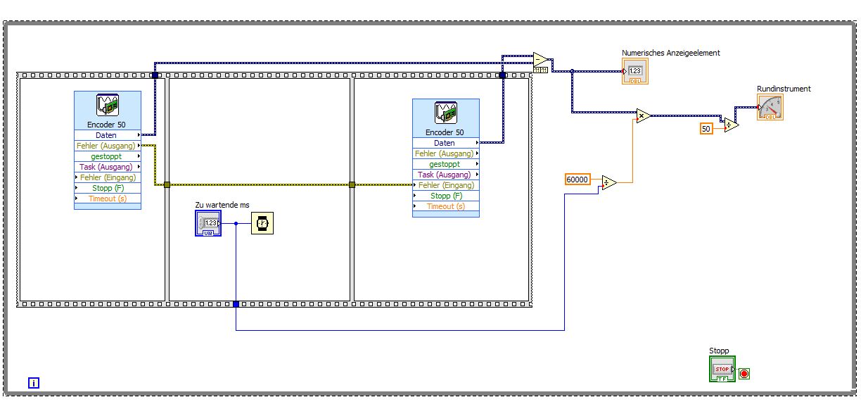Click the Stopp label above the button
868x409 pixels.
tap(719, 351)
